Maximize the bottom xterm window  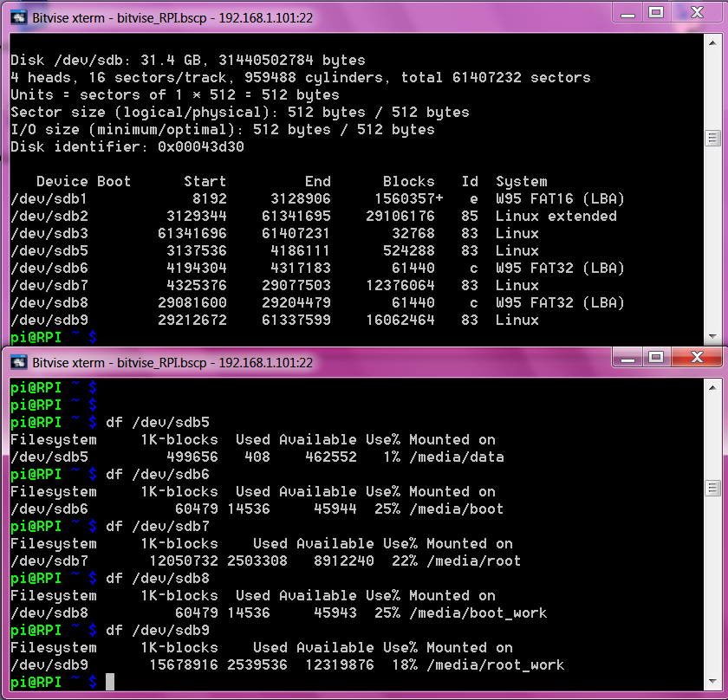click(x=656, y=357)
